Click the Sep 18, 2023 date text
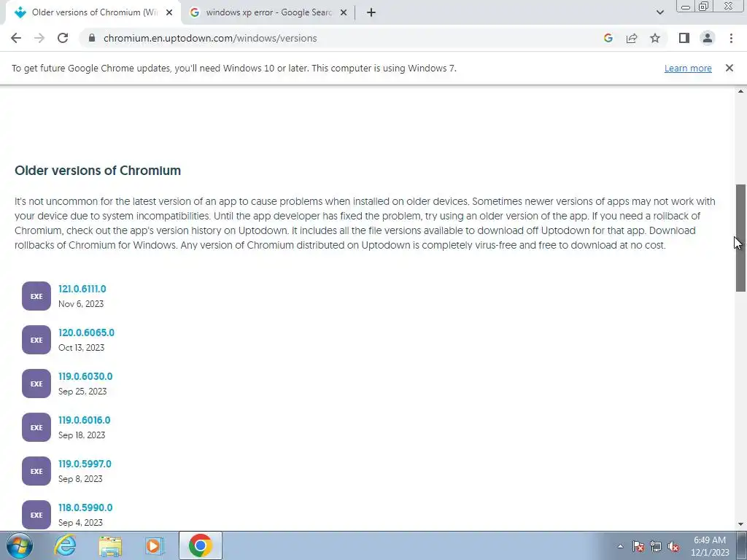This screenshot has height=560, width=747. (x=82, y=435)
